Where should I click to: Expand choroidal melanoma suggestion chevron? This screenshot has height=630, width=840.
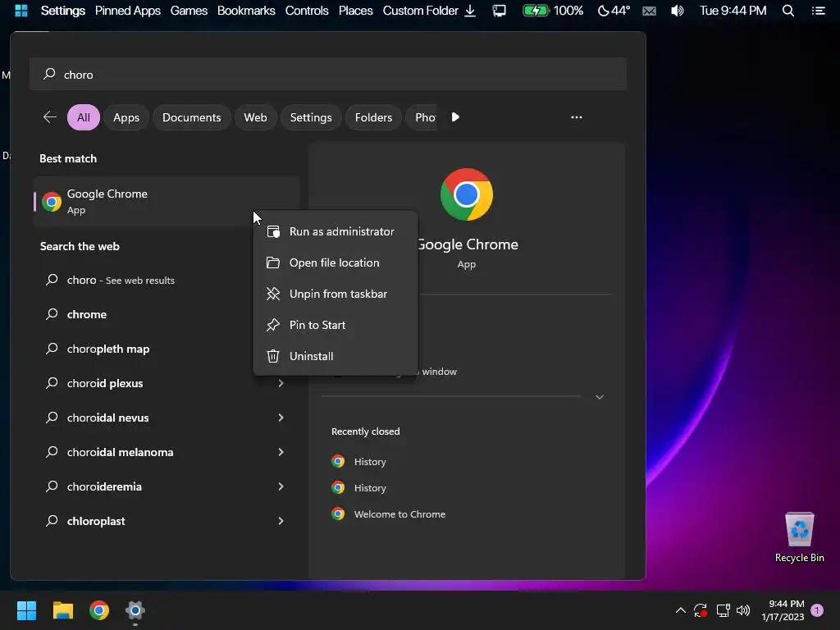(281, 452)
